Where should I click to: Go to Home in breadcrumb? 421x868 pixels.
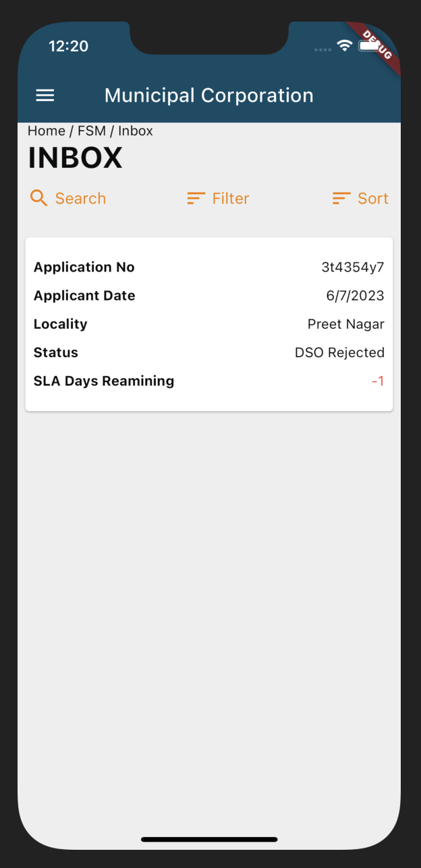(47, 131)
